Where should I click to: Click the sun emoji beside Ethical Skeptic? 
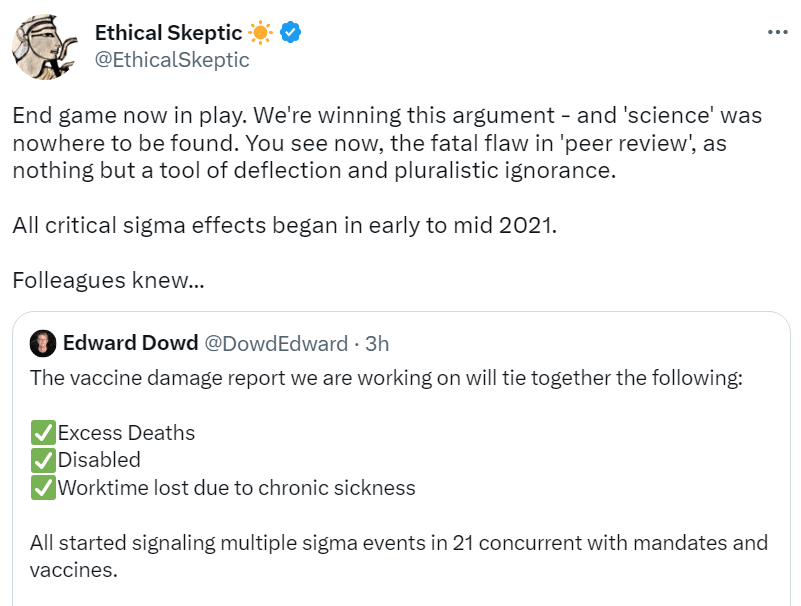[x=260, y=33]
